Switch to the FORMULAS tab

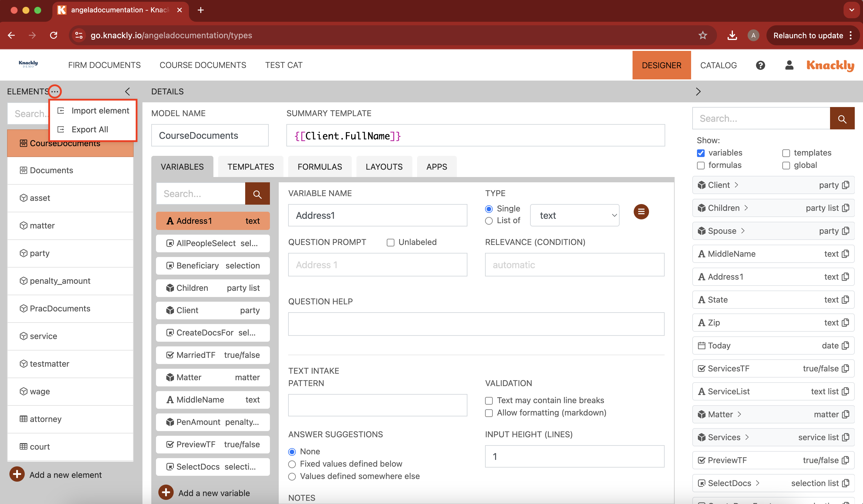(x=319, y=167)
